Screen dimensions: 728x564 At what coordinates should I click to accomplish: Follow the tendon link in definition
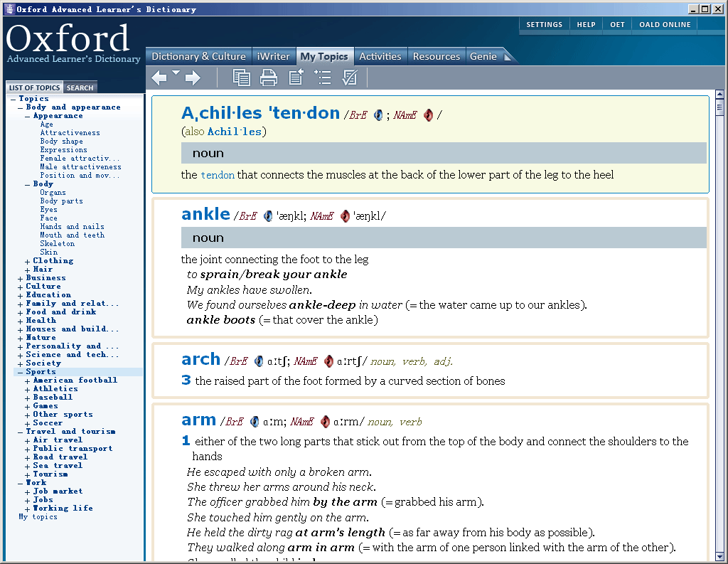click(218, 175)
